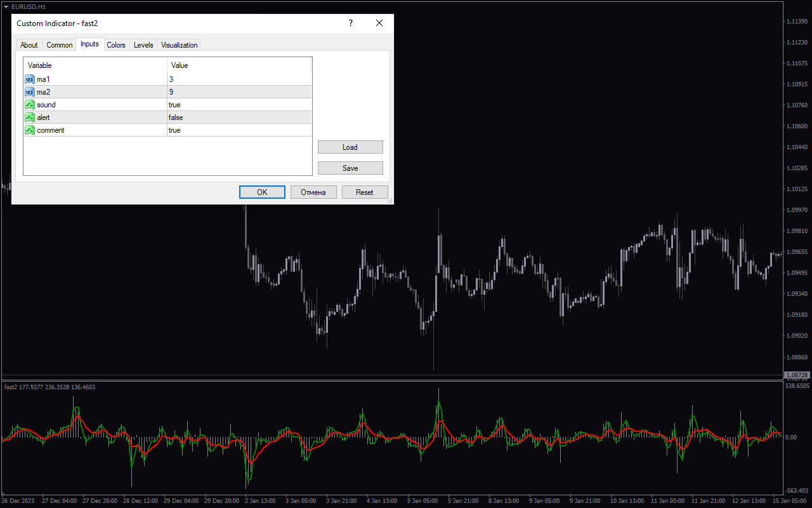Screen dimensions: 812x508
Task: Select the ma1 variable name
Action: [x=43, y=79]
